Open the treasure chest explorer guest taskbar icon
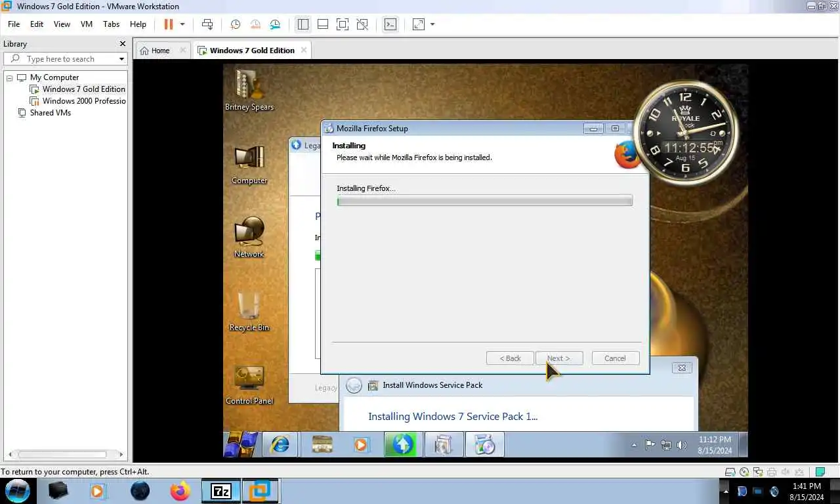This screenshot has height=504, width=840. (322, 444)
